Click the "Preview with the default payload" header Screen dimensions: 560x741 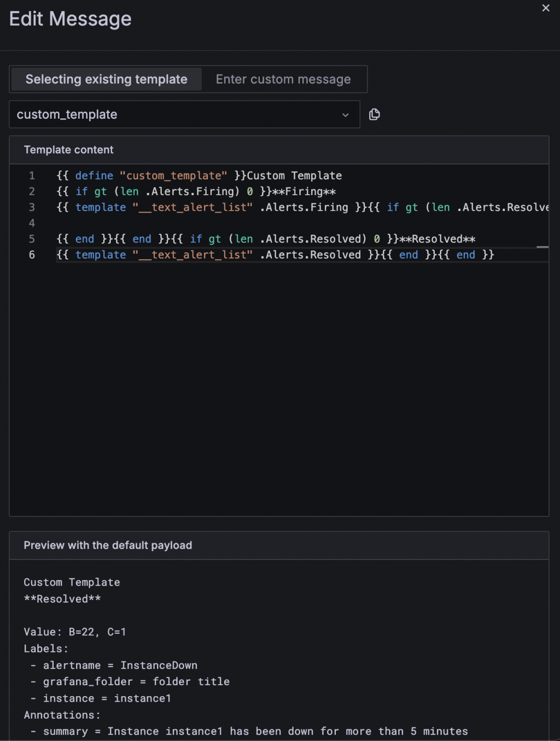click(x=108, y=545)
